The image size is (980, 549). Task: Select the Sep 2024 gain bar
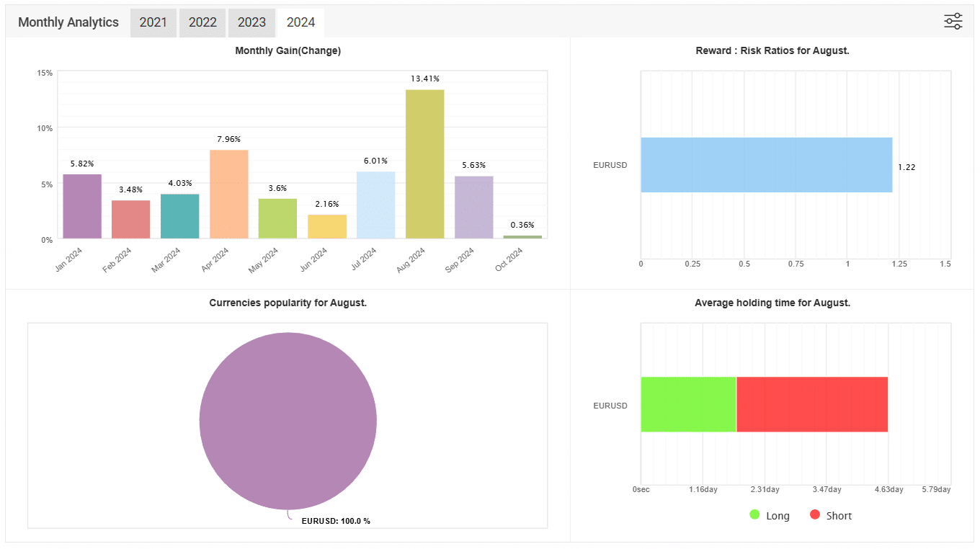(x=473, y=207)
